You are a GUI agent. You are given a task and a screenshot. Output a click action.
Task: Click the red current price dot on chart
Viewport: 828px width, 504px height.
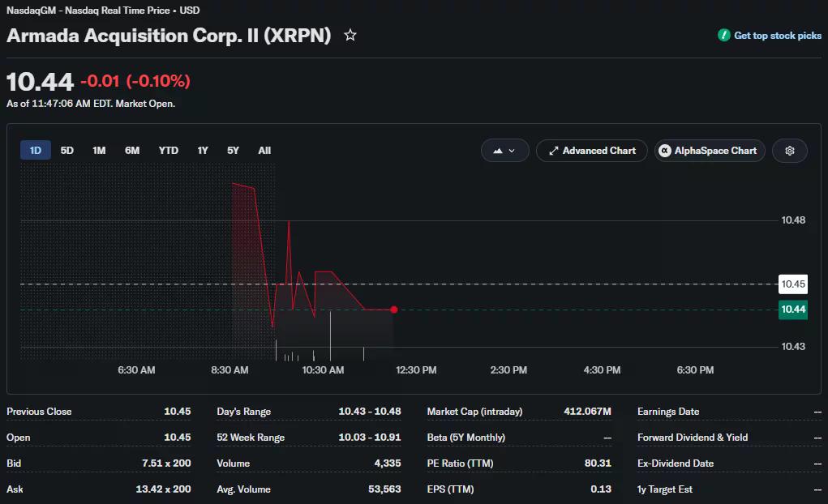(394, 310)
